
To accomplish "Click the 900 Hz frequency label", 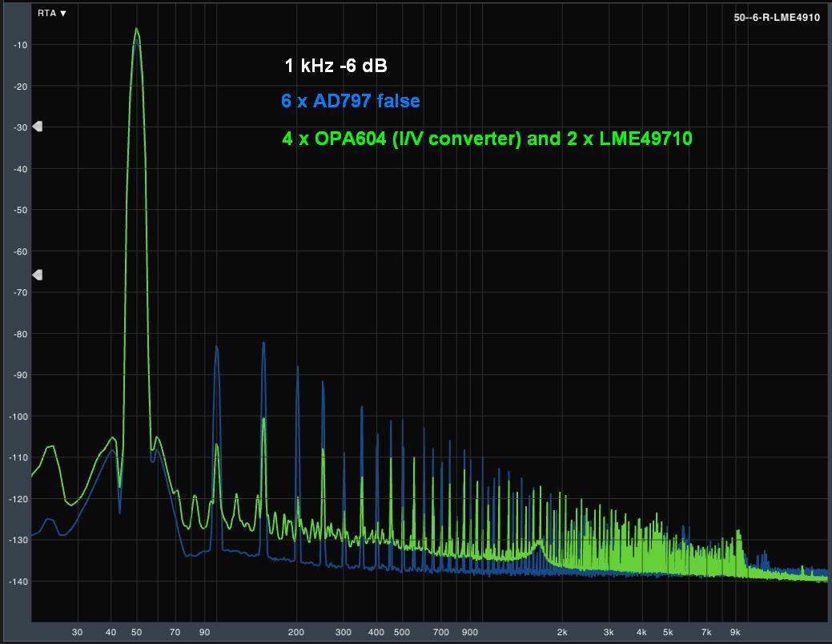I will click(x=470, y=632).
